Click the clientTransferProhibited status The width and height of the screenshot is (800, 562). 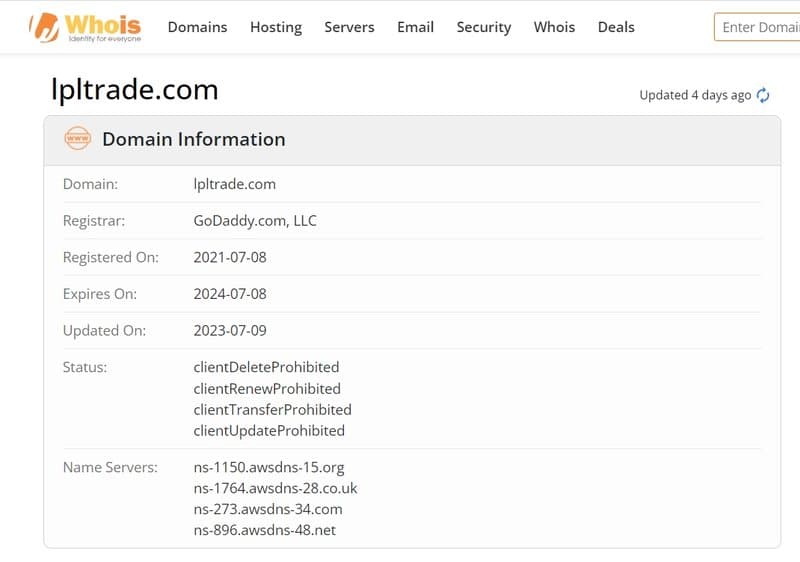(272, 410)
